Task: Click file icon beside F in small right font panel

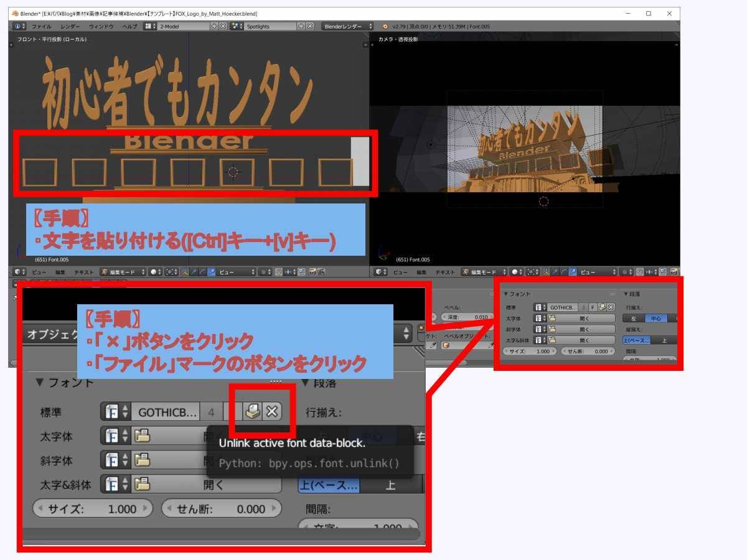Action: (602, 307)
